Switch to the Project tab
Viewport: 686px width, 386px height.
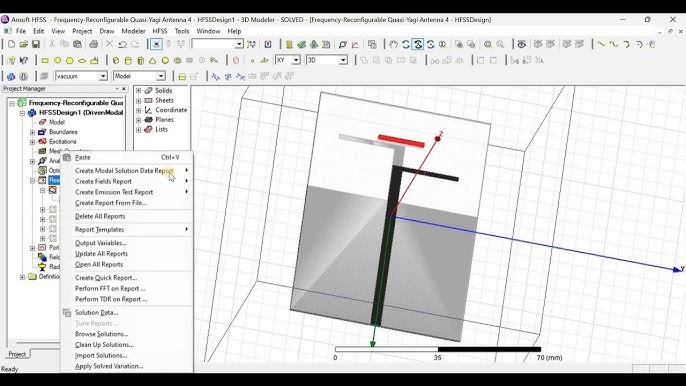point(18,354)
